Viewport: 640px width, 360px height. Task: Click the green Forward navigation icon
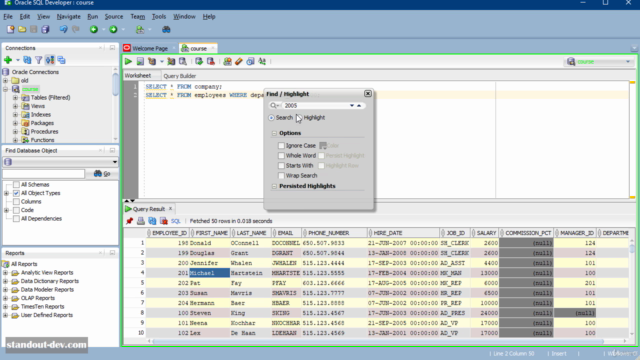tap(113, 29)
